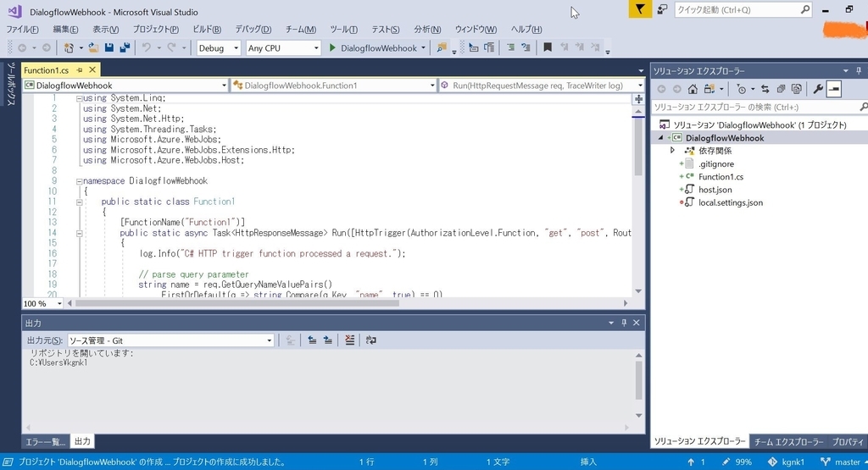The image size is (868, 470).
Task: Toggle auto-hide pin on Solution Explorer
Action: pyautogui.click(x=859, y=71)
